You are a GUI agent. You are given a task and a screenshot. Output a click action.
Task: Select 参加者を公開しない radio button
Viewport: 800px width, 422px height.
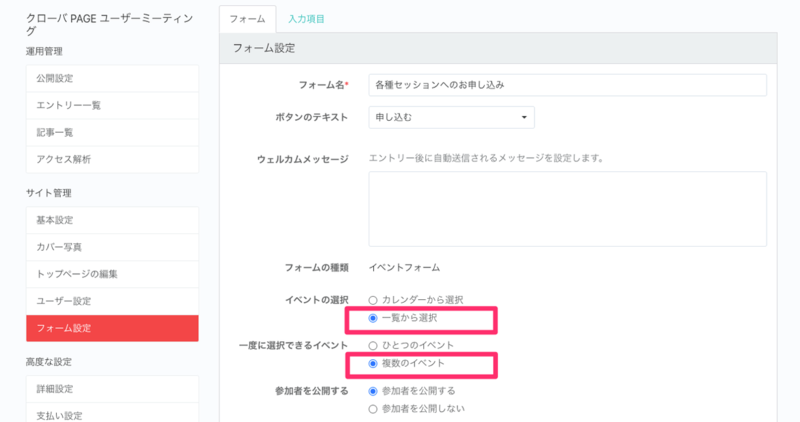click(373, 409)
